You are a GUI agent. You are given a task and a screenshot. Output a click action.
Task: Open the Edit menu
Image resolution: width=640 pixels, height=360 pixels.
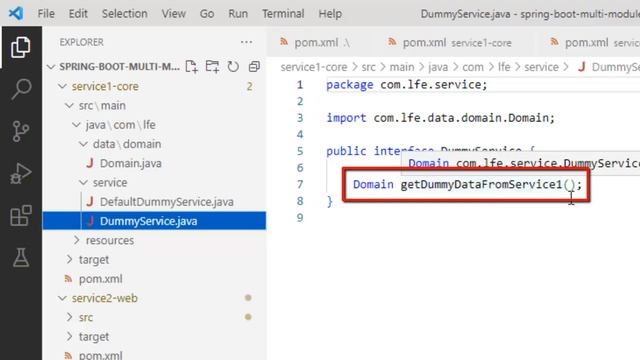click(78, 13)
